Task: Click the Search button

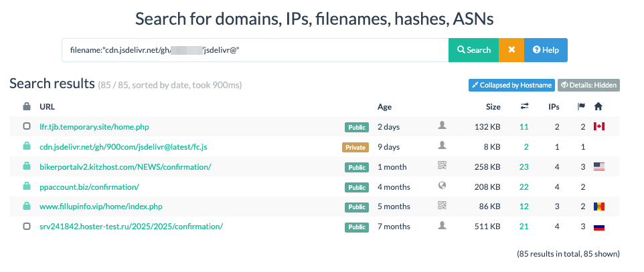Action: pos(473,50)
